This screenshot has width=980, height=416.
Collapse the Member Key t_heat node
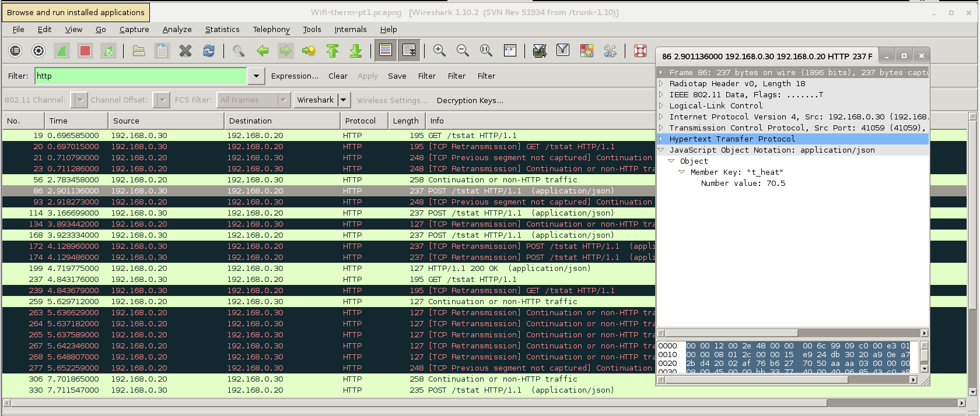pos(681,172)
